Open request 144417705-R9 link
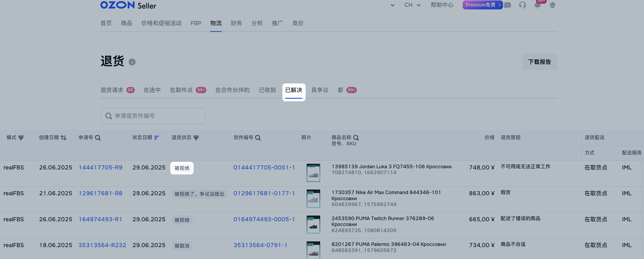Screen dimensions: 644x259 point(101,168)
